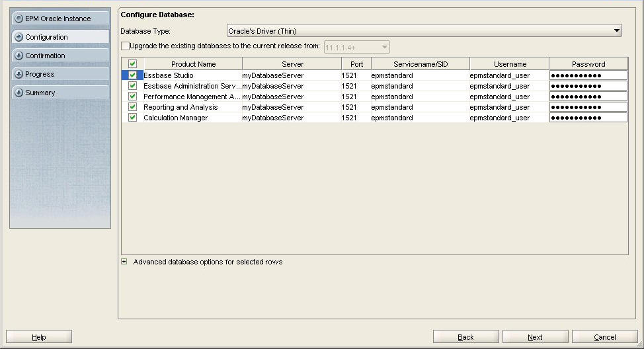Go to Configuration step
This screenshot has height=349, width=644.
60,37
